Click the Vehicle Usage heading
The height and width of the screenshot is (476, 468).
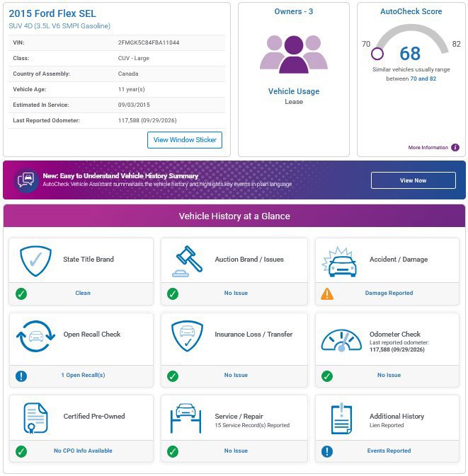[294, 91]
